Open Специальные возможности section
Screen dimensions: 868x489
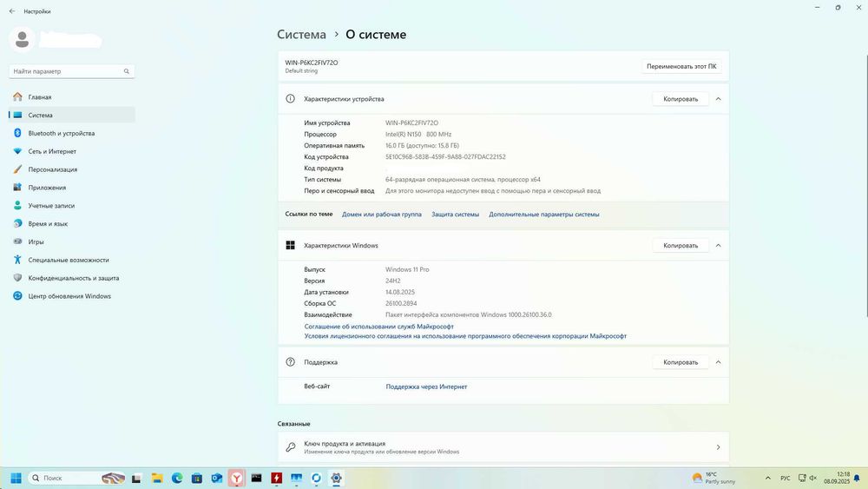tap(72, 260)
